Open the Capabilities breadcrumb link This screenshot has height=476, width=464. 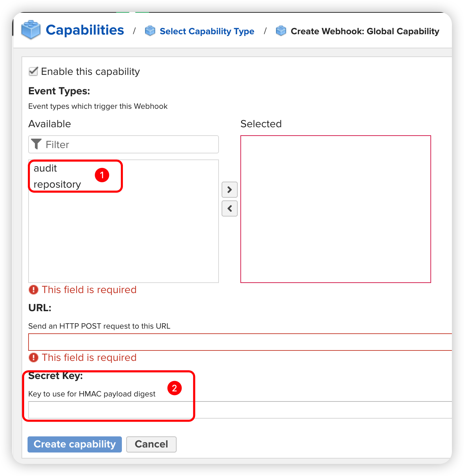[85, 30]
